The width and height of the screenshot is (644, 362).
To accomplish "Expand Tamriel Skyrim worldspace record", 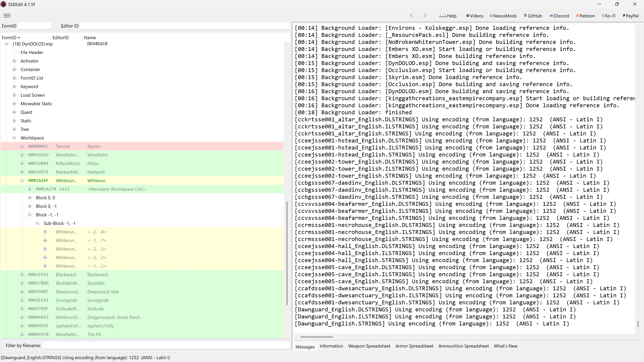I will (22, 146).
